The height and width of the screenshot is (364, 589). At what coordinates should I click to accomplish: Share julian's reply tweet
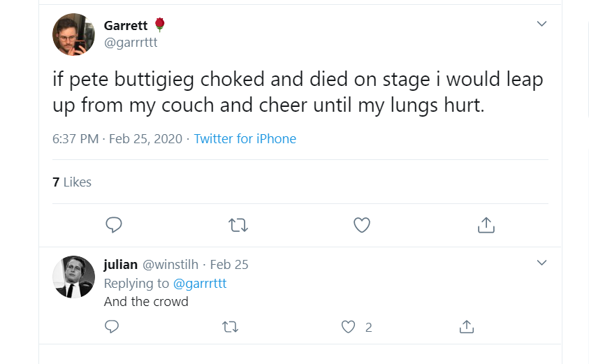467,326
